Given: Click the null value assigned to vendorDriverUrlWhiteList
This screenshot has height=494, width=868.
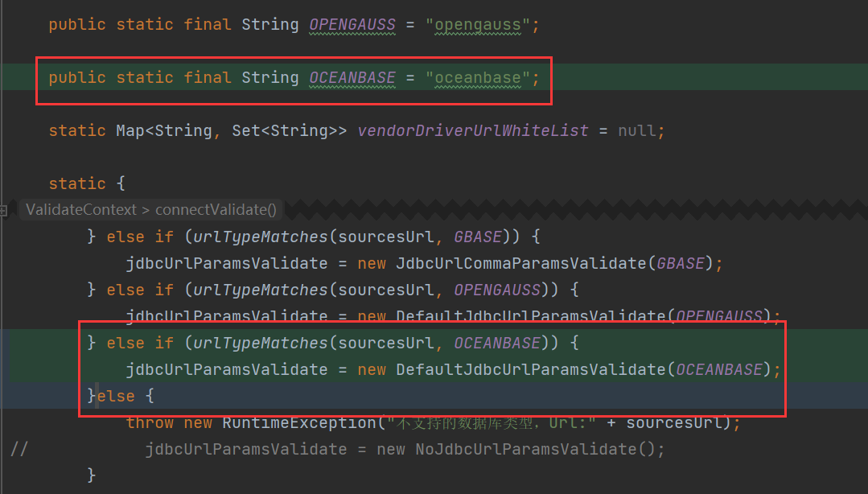Looking at the screenshot, I should point(638,130).
